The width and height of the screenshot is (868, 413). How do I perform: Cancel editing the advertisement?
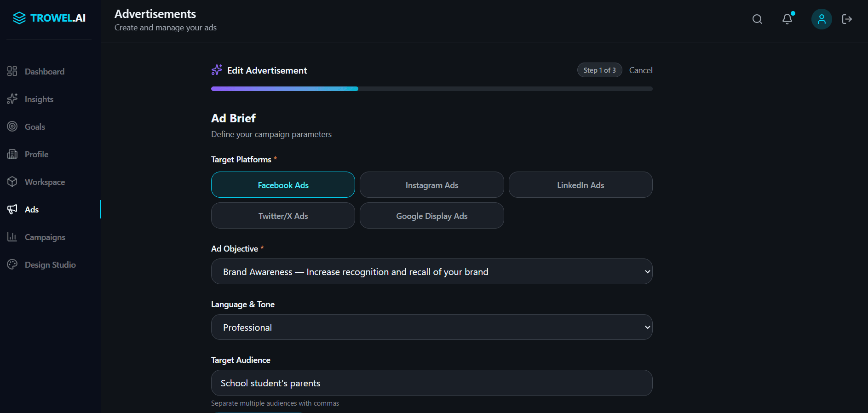tap(641, 70)
